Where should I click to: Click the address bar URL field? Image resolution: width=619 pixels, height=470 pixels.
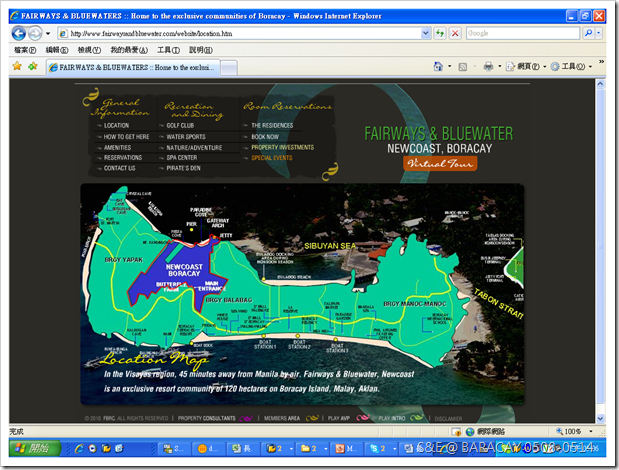[239, 34]
